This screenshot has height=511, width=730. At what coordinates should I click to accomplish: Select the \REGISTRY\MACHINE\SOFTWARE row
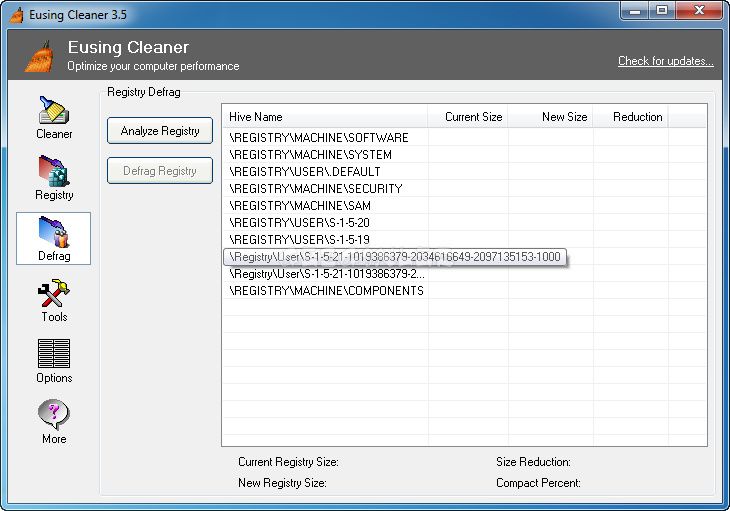[x=464, y=138]
